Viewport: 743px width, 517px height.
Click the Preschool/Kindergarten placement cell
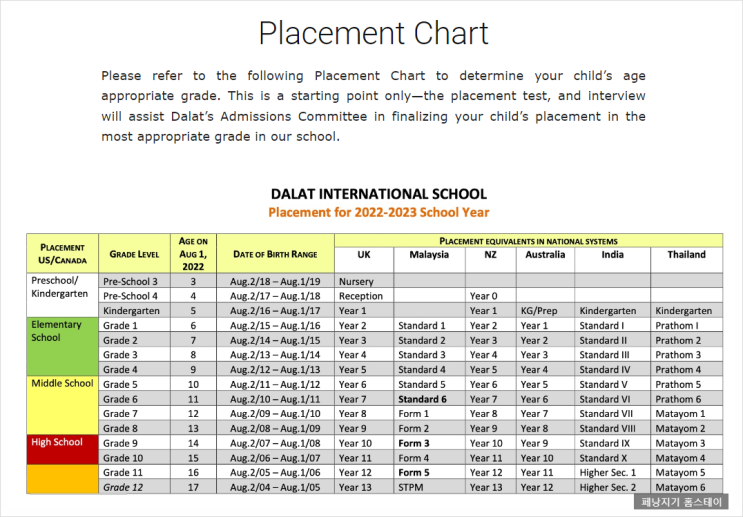[63, 295]
